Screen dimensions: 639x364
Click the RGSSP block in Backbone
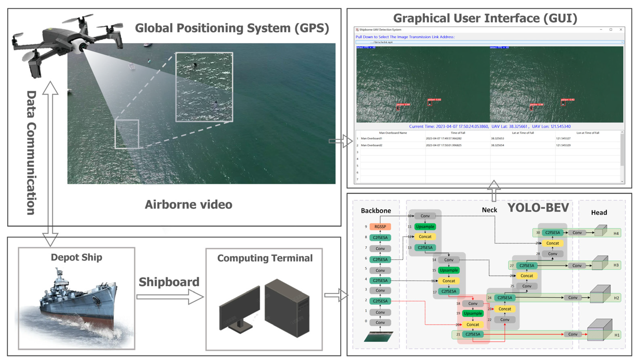pos(380,226)
